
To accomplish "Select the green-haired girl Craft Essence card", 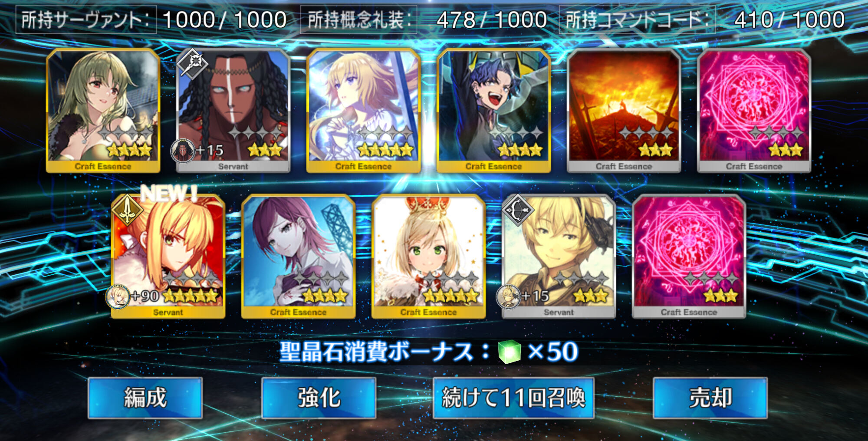I will pyautogui.click(x=103, y=111).
